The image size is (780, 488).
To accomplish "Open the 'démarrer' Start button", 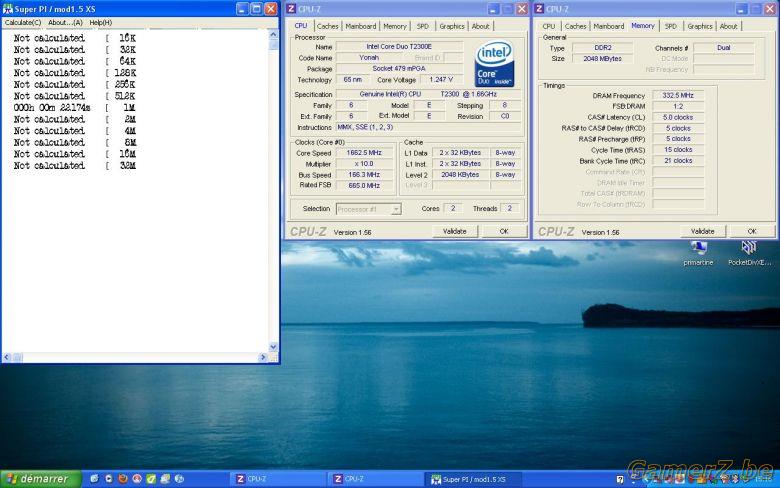I will (x=41, y=479).
